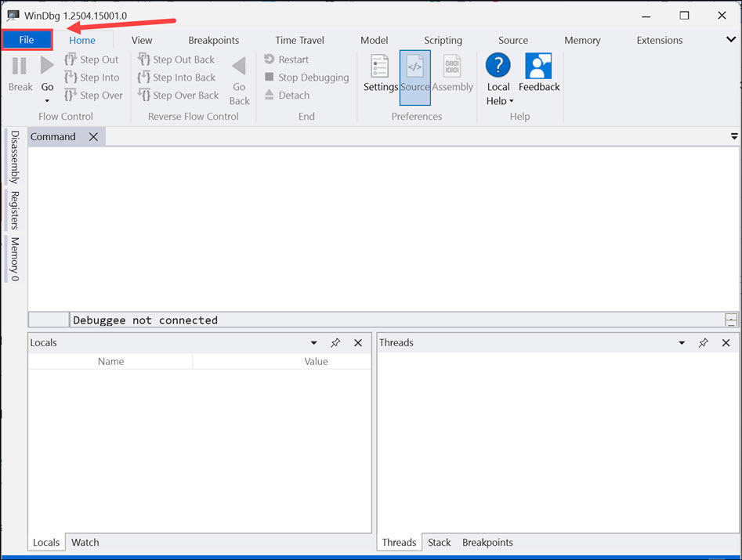Image resolution: width=742 pixels, height=560 pixels.
Task: Click the Name column header in Locals
Action: [x=110, y=361]
